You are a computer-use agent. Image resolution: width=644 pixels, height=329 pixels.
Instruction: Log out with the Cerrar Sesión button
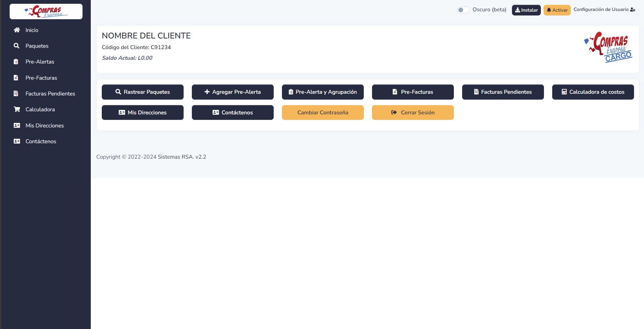pos(413,113)
